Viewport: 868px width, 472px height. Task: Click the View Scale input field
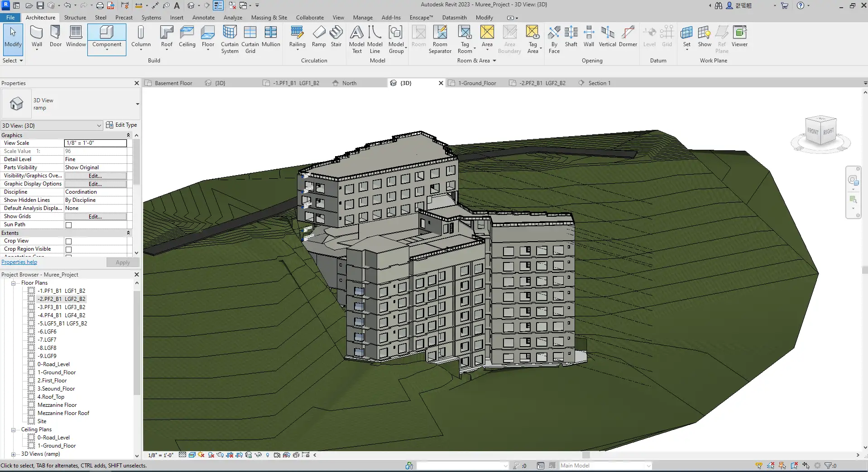[x=96, y=143]
